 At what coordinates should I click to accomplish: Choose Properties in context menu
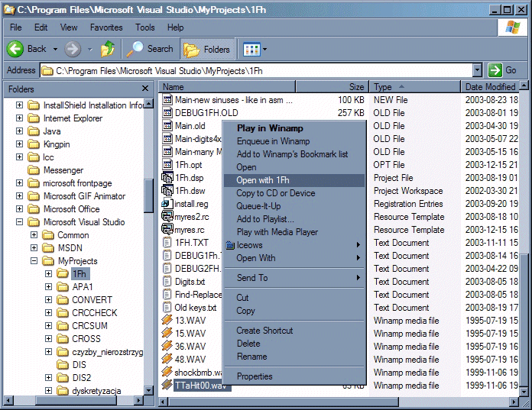point(294,376)
